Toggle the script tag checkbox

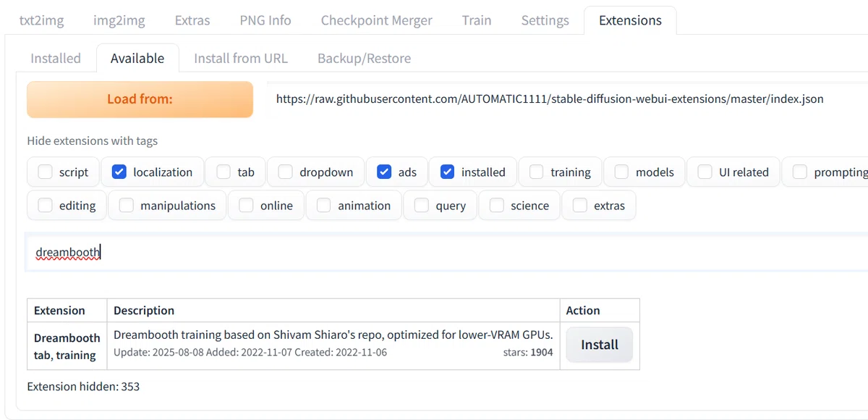[46, 172]
